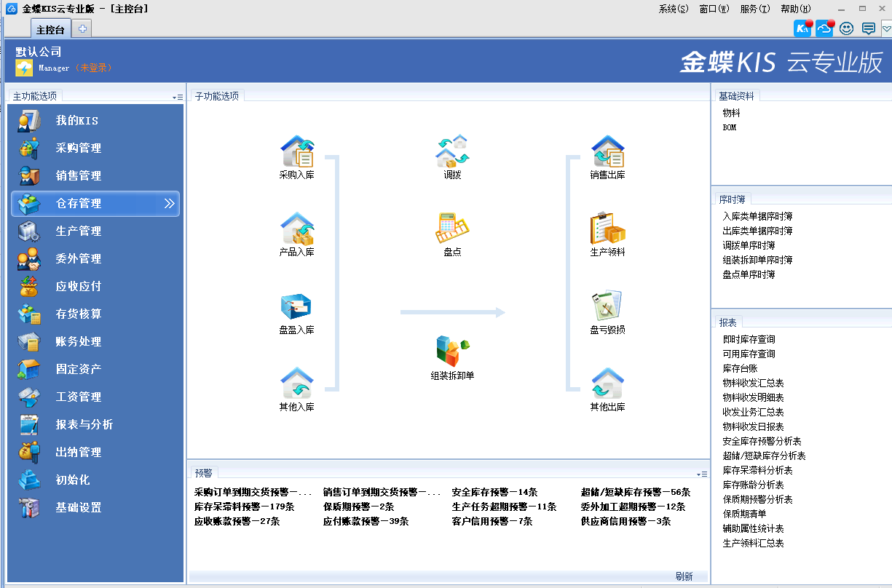Open the 产品入库 product receipt icon
This screenshot has width=892, height=588.
click(297, 229)
